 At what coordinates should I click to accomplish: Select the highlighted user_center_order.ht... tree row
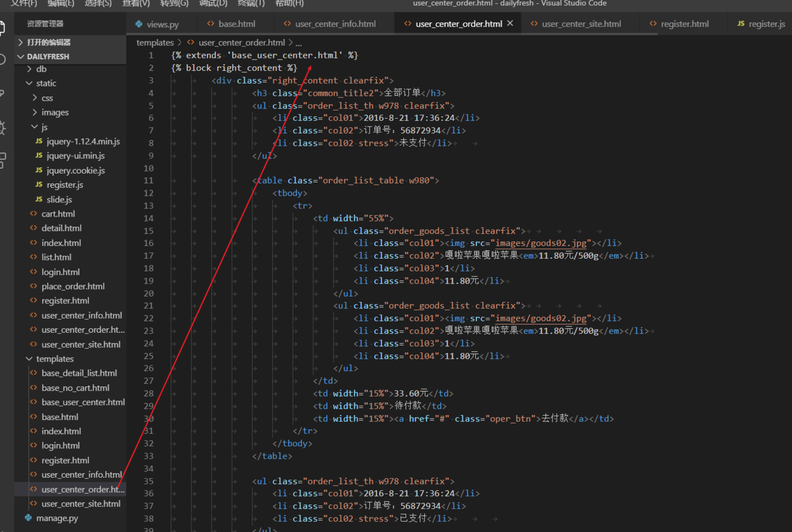point(70,489)
